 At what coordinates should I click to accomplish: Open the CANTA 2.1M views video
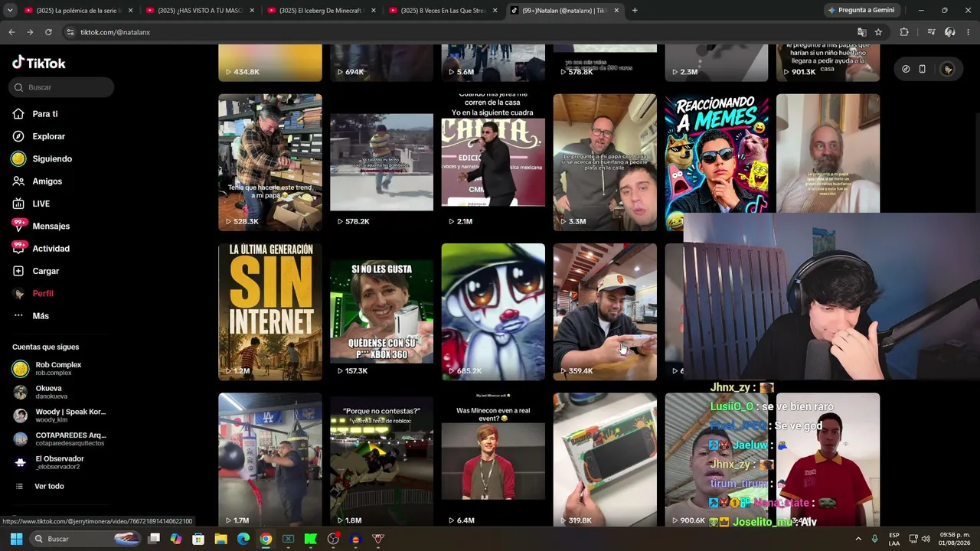(493, 162)
